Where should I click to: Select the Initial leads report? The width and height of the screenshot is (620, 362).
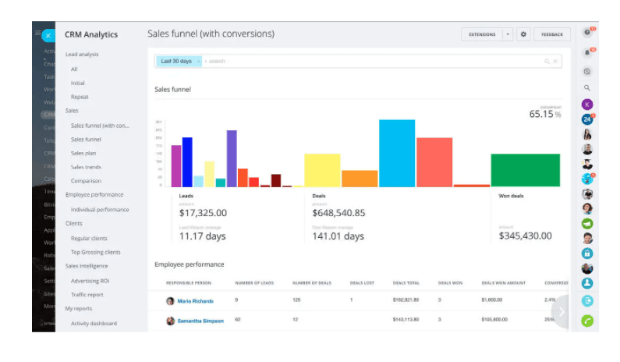(x=78, y=83)
